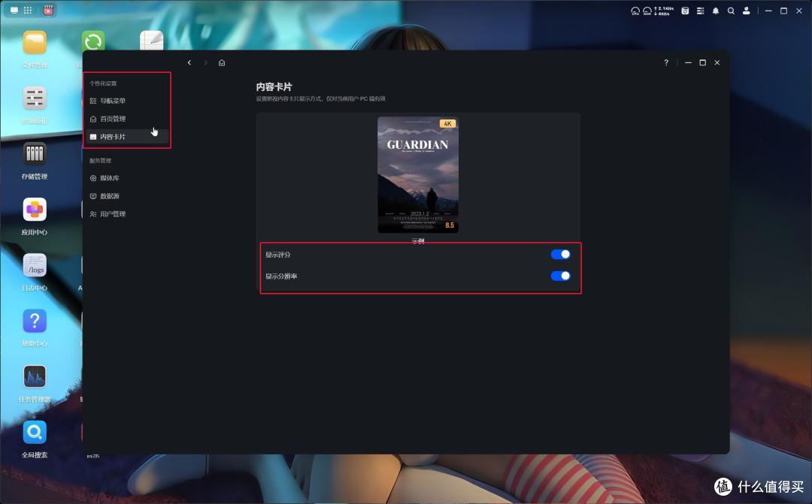The height and width of the screenshot is (504, 812).
Task: Open the user account icon
Action: coord(747,11)
